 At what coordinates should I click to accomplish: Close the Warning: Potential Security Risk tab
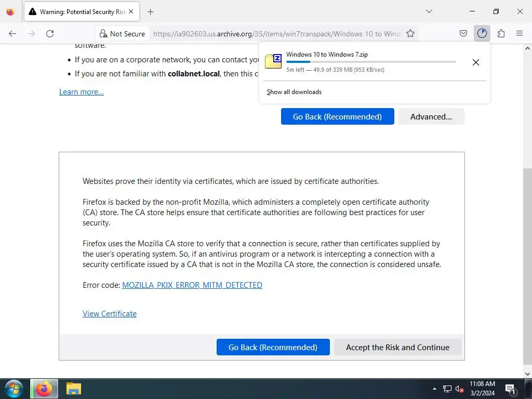131,11
